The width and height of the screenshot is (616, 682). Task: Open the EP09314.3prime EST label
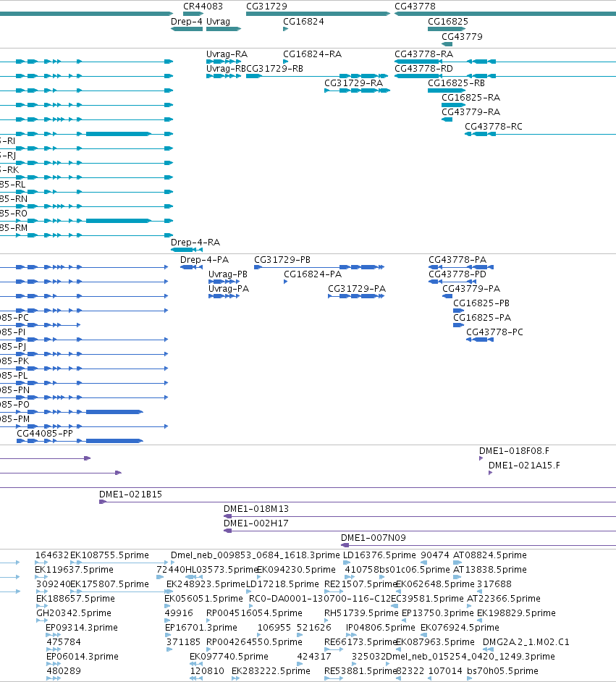coord(82,628)
